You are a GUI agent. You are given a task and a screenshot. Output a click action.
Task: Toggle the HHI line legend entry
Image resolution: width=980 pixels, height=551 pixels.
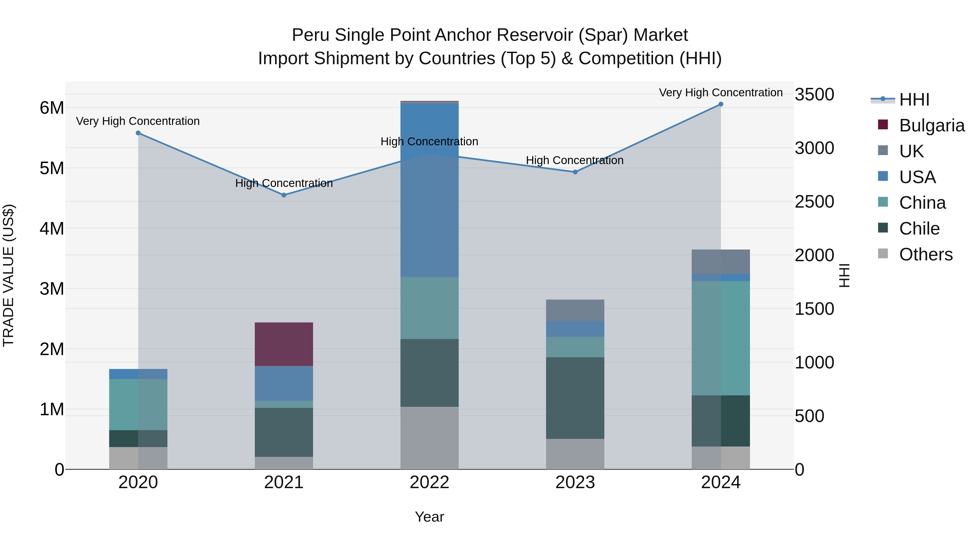[900, 100]
